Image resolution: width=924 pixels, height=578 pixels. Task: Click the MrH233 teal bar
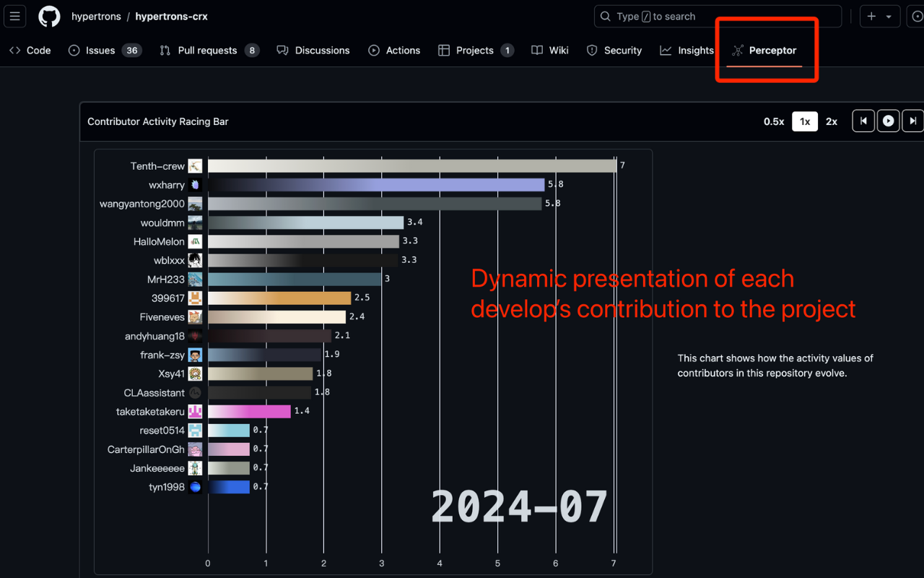295,279
